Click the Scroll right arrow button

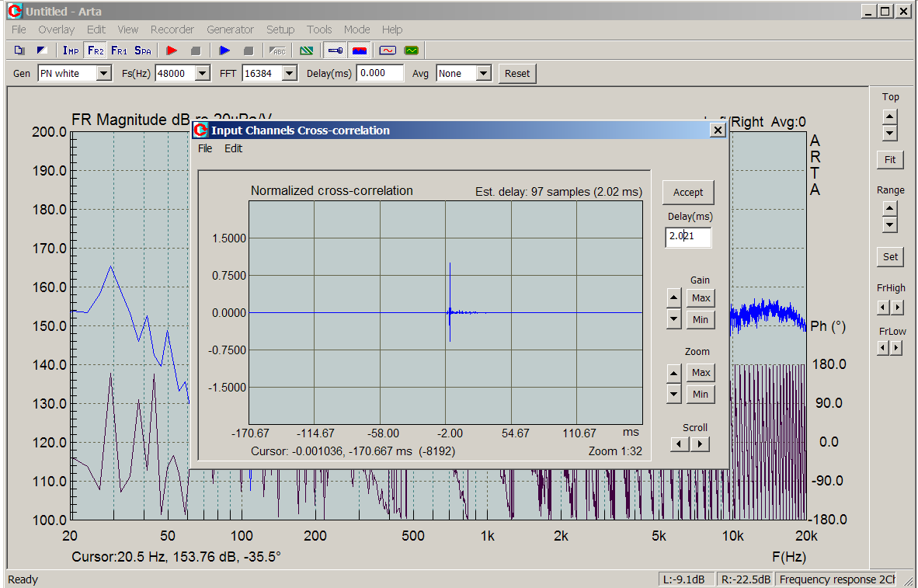tap(701, 444)
